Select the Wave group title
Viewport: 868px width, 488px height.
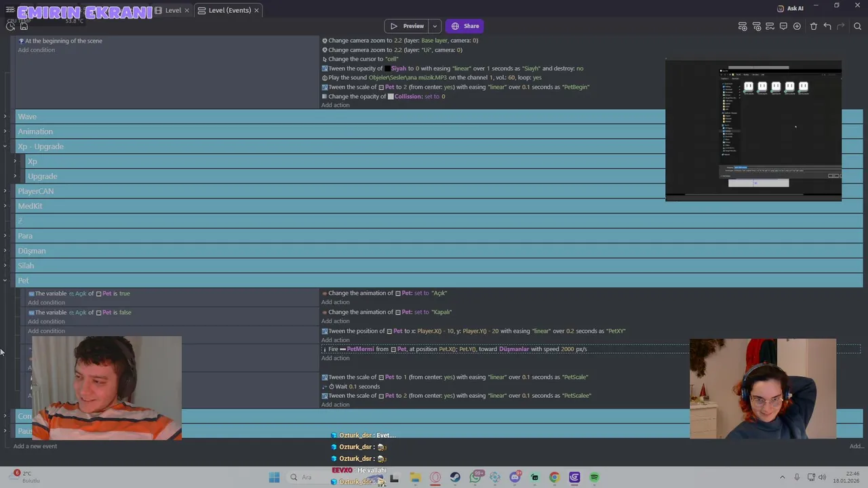click(x=27, y=117)
